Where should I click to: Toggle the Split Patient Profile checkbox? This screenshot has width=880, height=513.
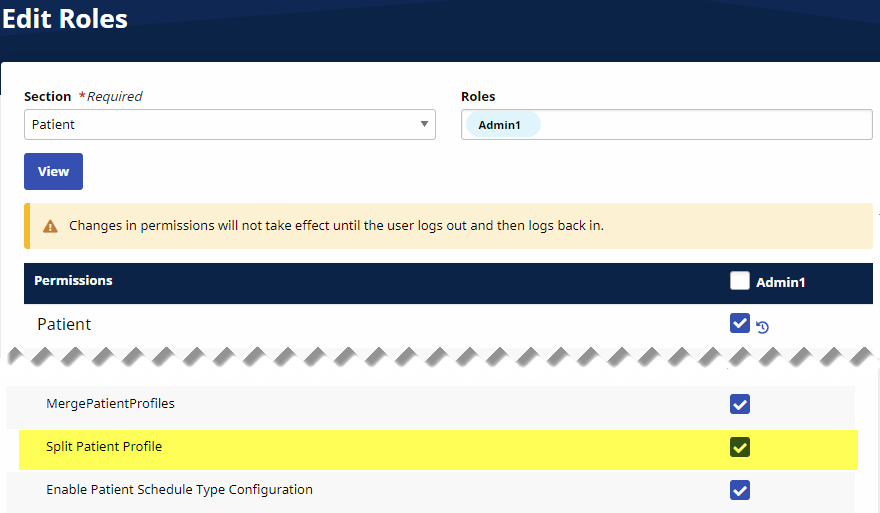click(740, 447)
